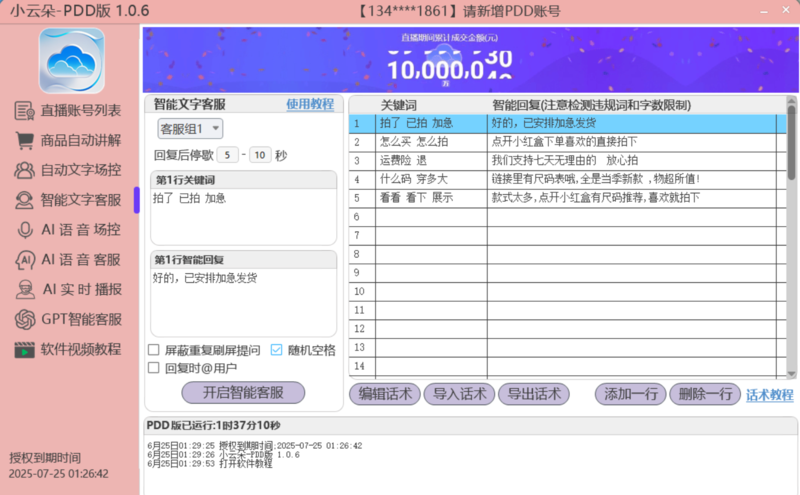Click 添加一行 button
This screenshot has width=800, height=495.
[x=631, y=394]
